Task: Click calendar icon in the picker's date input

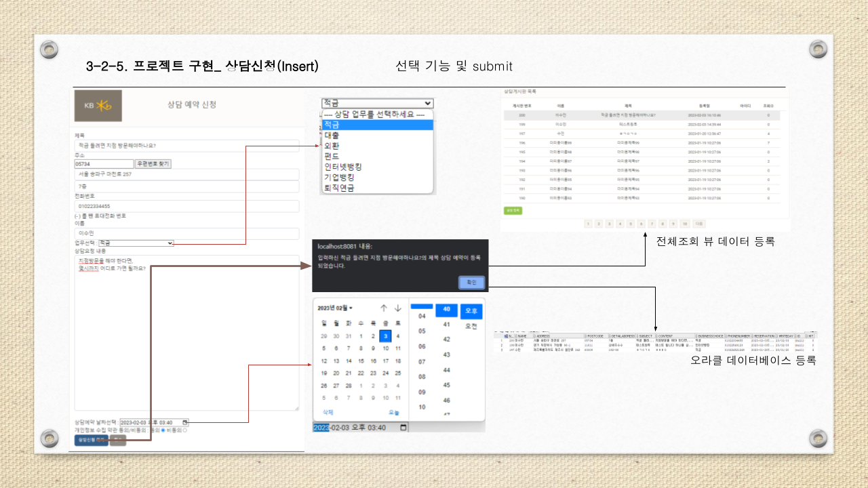Action: (x=403, y=427)
